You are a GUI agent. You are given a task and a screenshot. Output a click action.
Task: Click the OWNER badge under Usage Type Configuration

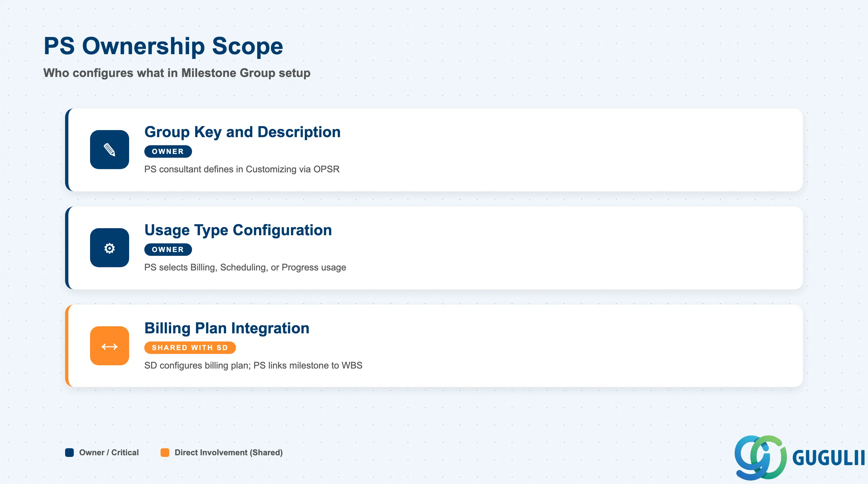[x=168, y=249]
